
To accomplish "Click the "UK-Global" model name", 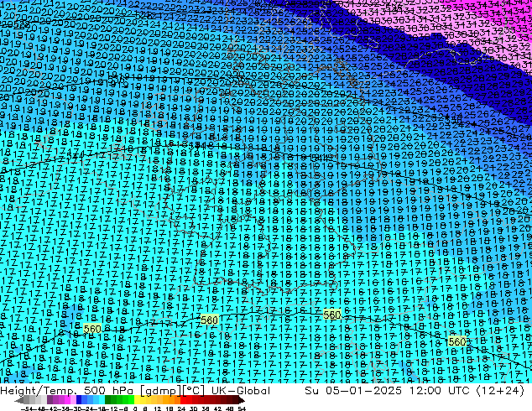I will click(x=241, y=391).
